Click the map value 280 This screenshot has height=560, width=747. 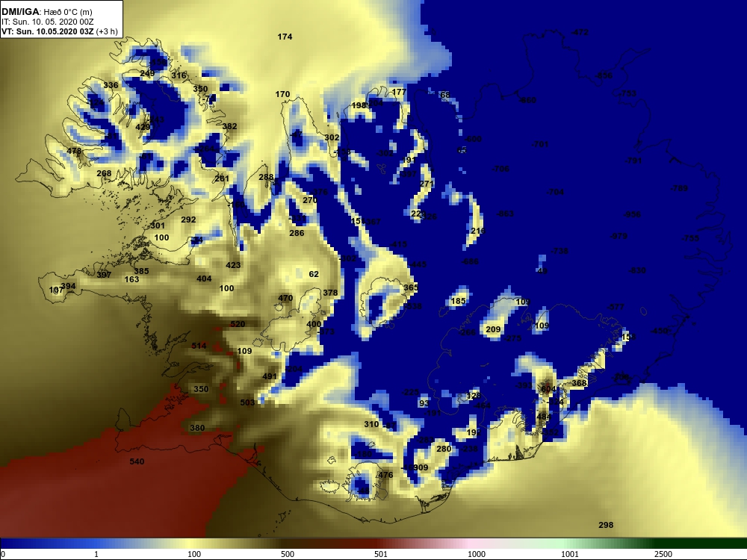[x=444, y=449]
